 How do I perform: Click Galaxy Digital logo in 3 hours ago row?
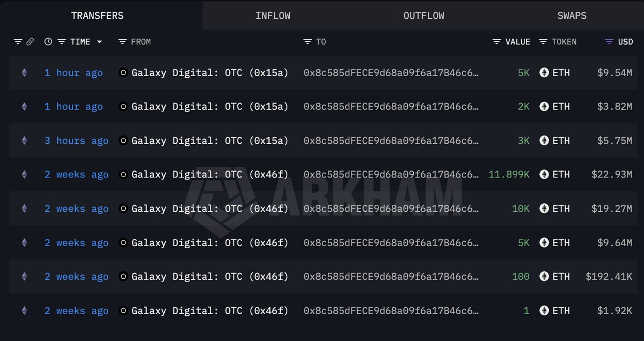point(123,140)
